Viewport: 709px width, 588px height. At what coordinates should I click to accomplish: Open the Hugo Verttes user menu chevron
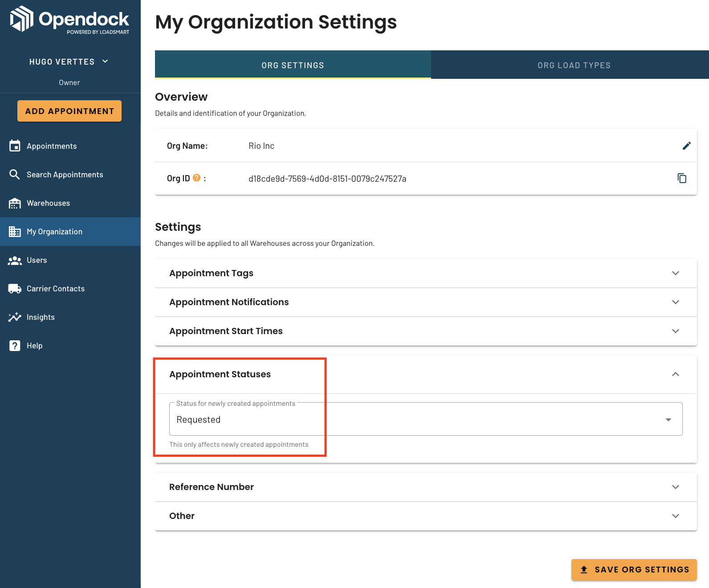105,61
